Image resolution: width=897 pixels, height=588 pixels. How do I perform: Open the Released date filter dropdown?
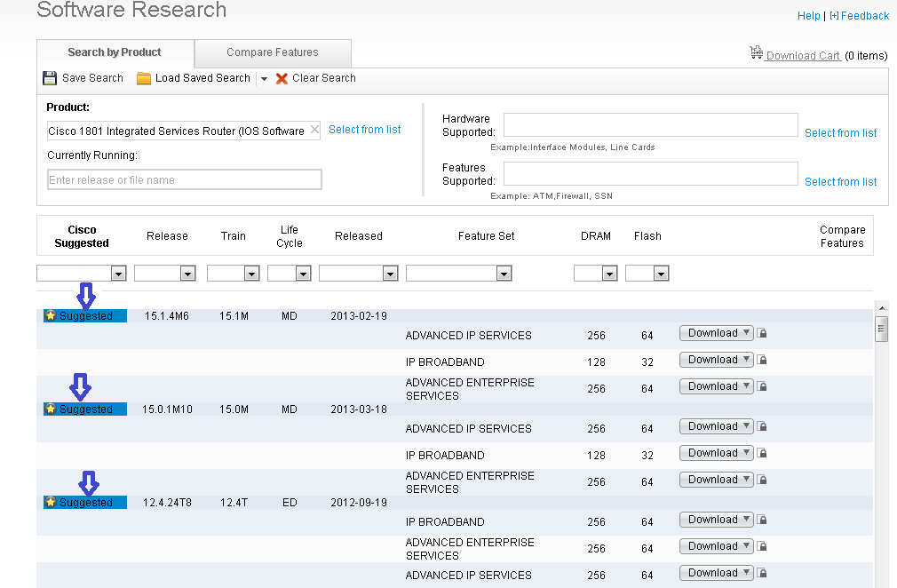pos(390,274)
